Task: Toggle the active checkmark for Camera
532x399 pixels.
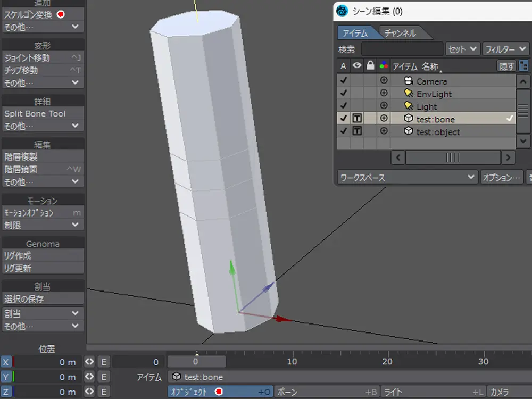Action: (344, 81)
